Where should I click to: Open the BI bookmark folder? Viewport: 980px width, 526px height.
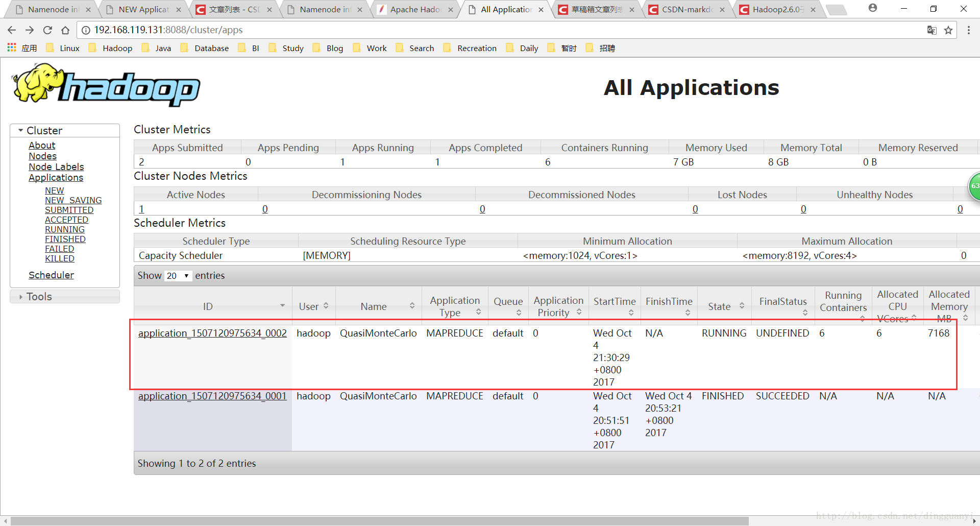click(249, 48)
